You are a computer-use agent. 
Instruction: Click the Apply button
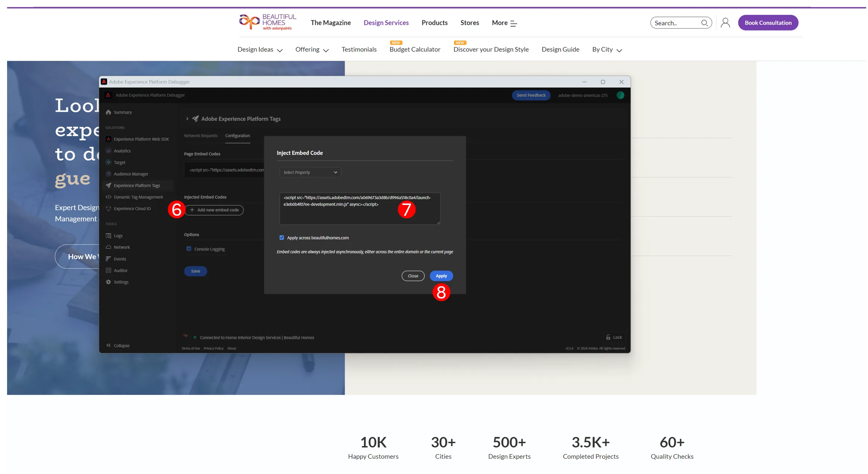click(x=441, y=276)
